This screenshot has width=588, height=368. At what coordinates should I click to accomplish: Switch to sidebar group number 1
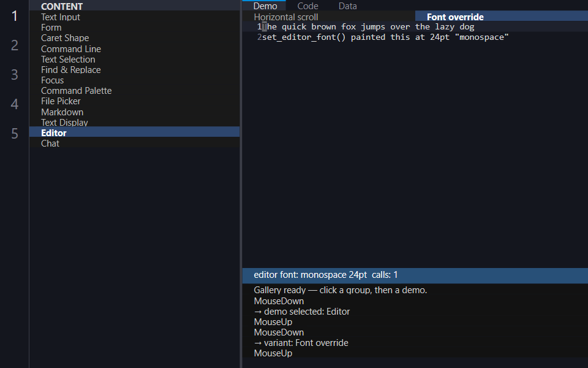click(x=15, y=16)
